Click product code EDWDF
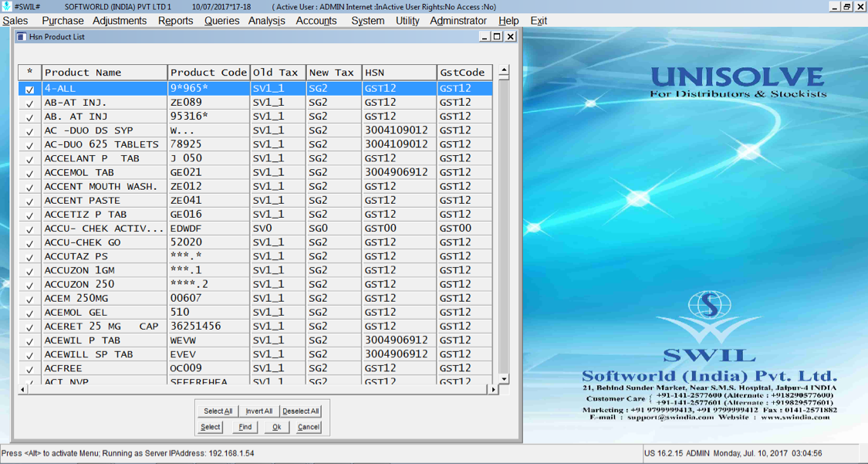The image size is (868, 464). (186, 228)
